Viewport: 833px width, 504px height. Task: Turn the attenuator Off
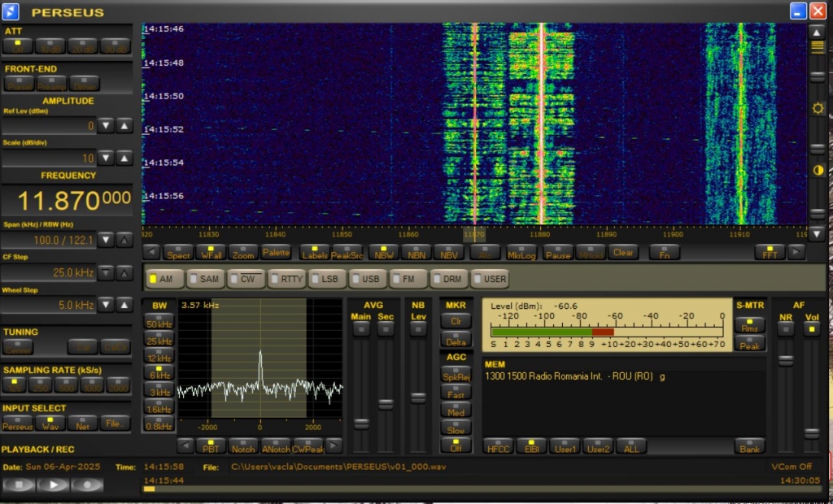[18, 46]
